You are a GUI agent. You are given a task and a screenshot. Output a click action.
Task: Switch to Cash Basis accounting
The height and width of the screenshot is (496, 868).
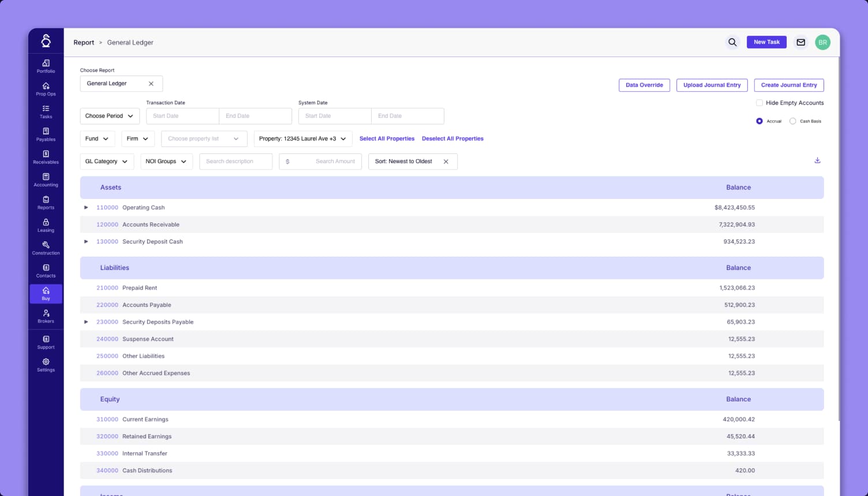792,121
